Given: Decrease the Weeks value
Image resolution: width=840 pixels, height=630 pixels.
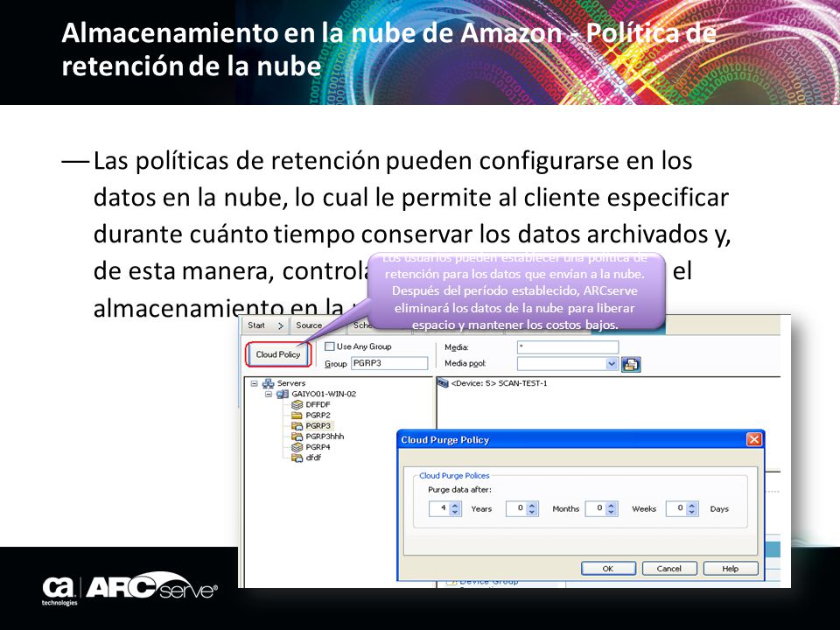Looking at the screenshot, I should coord(612,512).
